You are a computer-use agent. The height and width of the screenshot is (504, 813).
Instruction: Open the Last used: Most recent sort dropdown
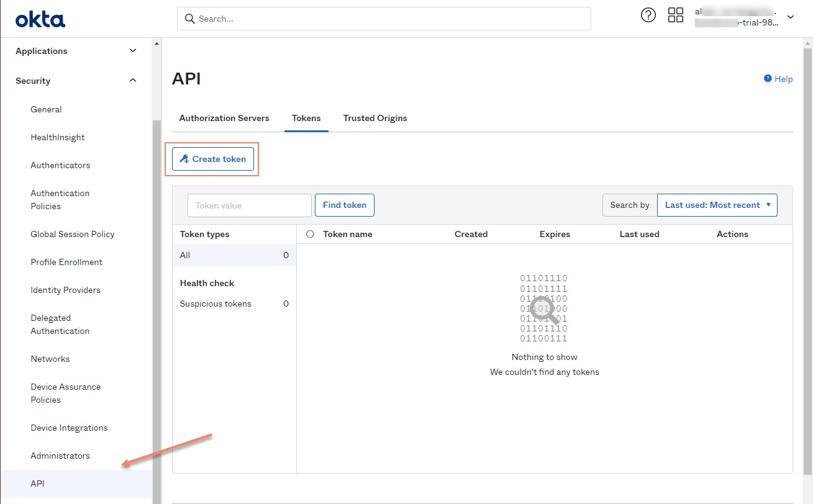[x=717, y=205]
